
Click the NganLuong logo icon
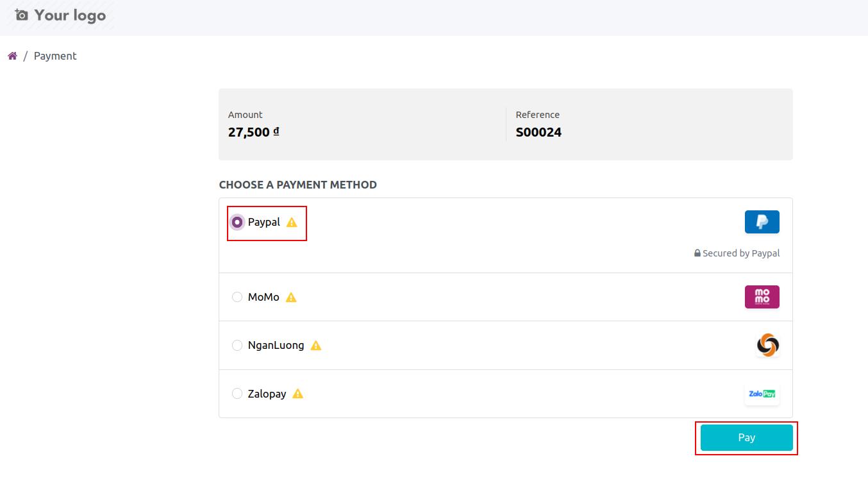click(x=767, y=345)
